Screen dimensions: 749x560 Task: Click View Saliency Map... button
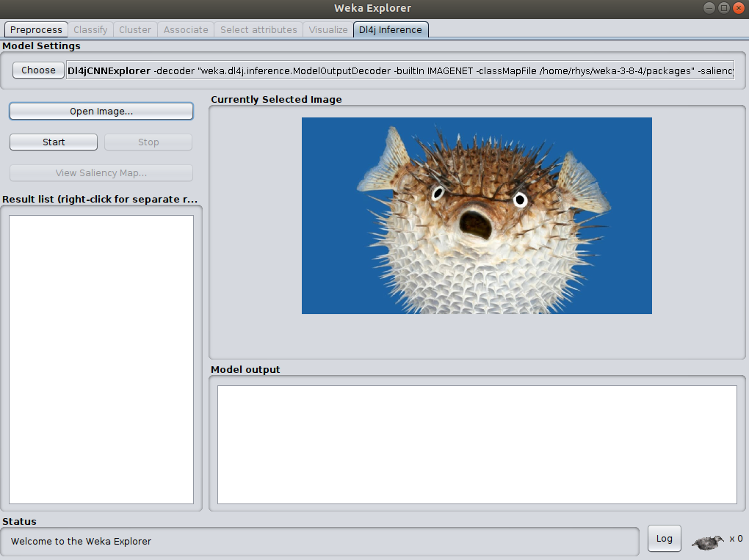(101, 172)
